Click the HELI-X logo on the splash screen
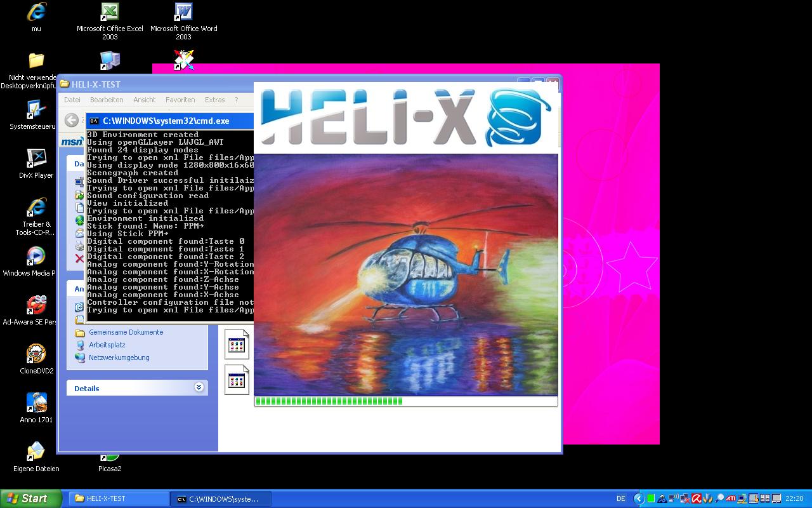The width and height of the screenshot is (812, 508). point(406,117)
